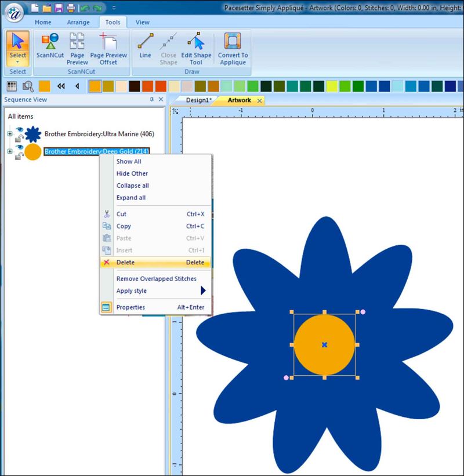Pick the black color swatch in palette
Screen dimensions: 464x476
coord(135,86)
